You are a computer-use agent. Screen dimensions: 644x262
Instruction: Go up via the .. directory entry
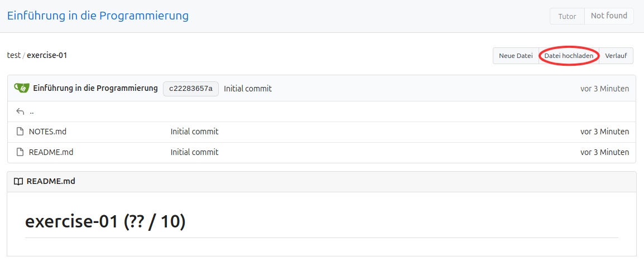coord(32,111)
